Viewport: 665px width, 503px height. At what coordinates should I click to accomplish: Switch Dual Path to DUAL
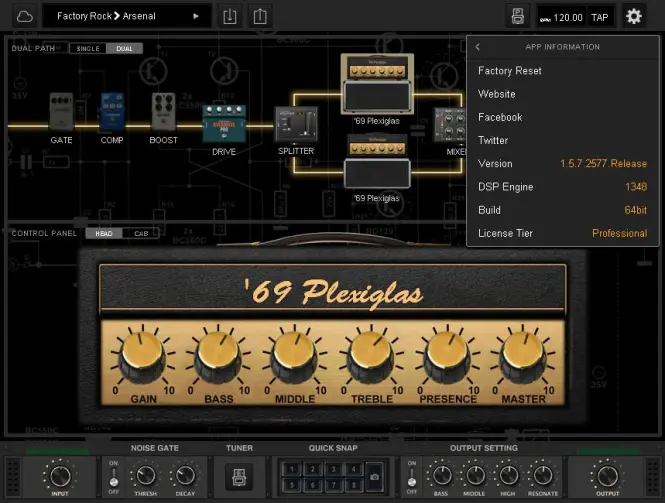[x=124, y=48]
